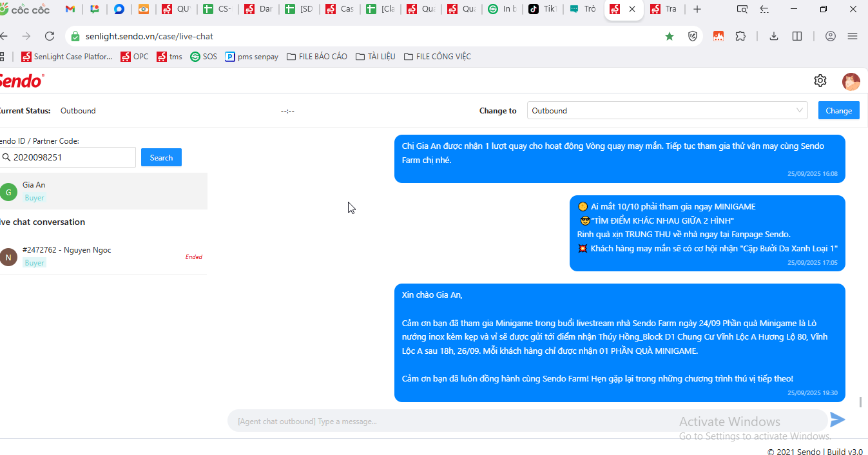
Task: Open the shield protection icon in the address bar
Action: click(x=693, y=36)
